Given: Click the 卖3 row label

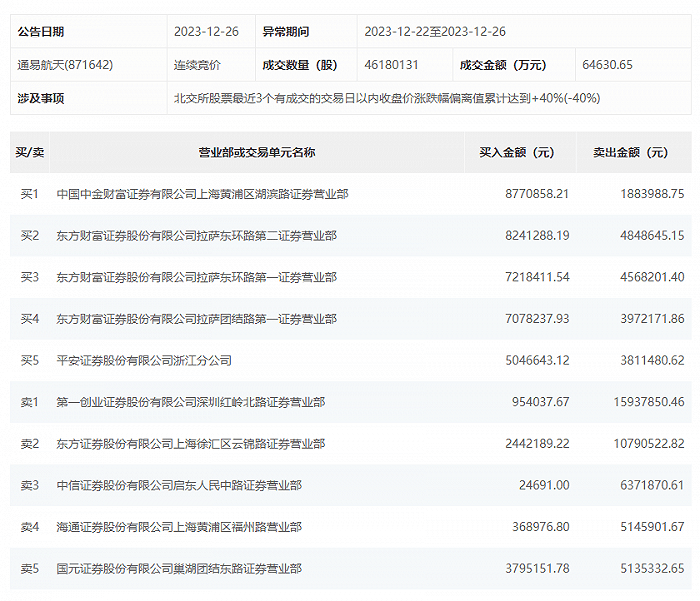Looking at the screenshot, I should pos(30,485).
